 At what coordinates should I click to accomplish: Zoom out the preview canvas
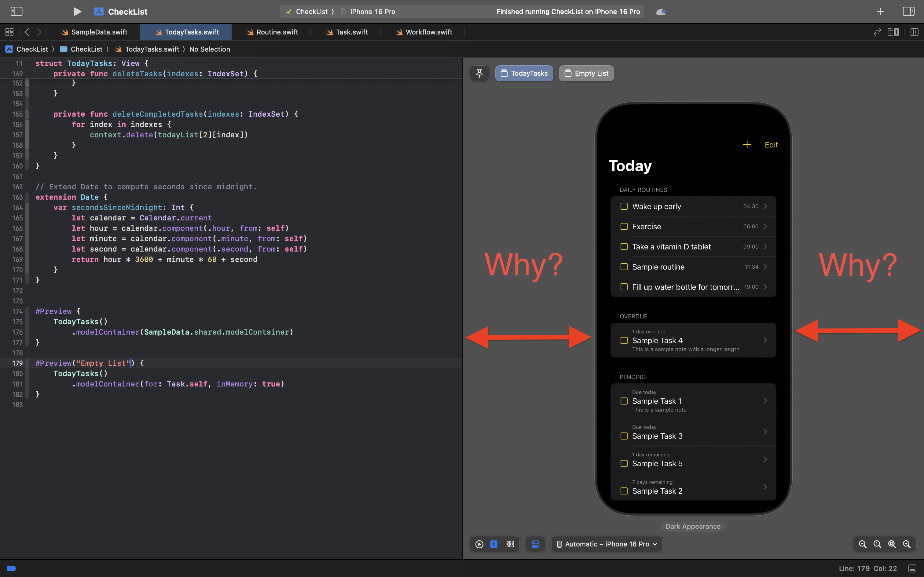[862, 544]
